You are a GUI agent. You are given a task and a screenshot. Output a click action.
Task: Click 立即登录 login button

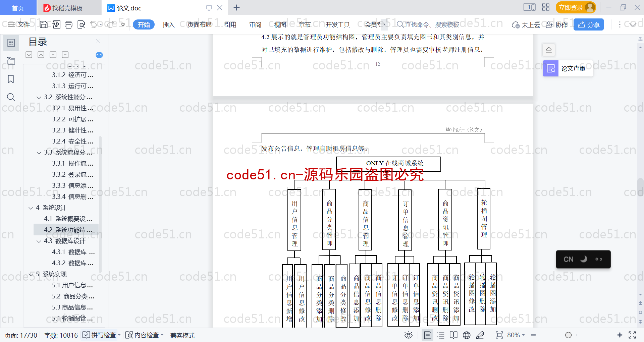(x=576, y=7)
